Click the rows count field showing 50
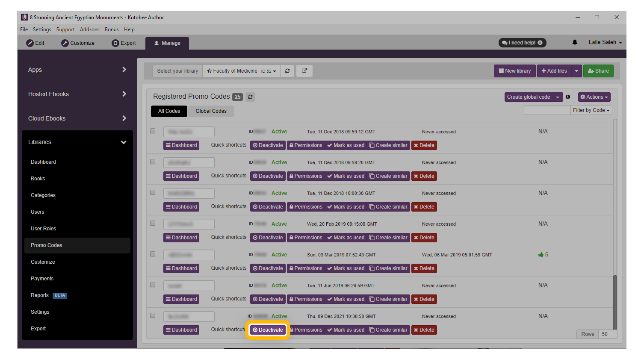 tap(608, 334)
